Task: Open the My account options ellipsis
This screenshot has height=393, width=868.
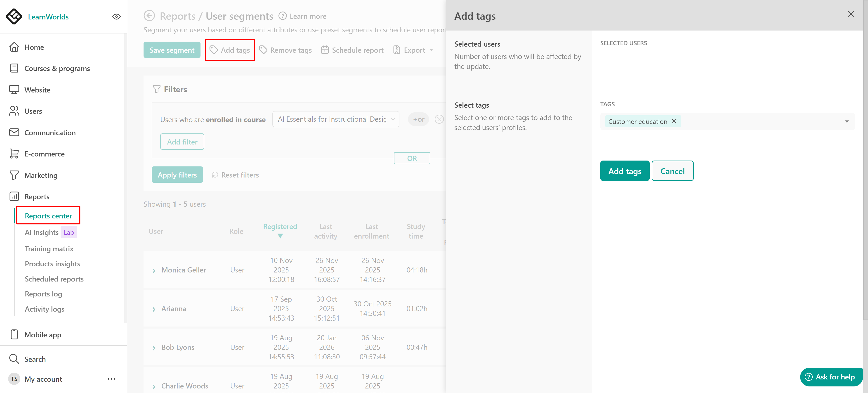Action: click(111, 379)
